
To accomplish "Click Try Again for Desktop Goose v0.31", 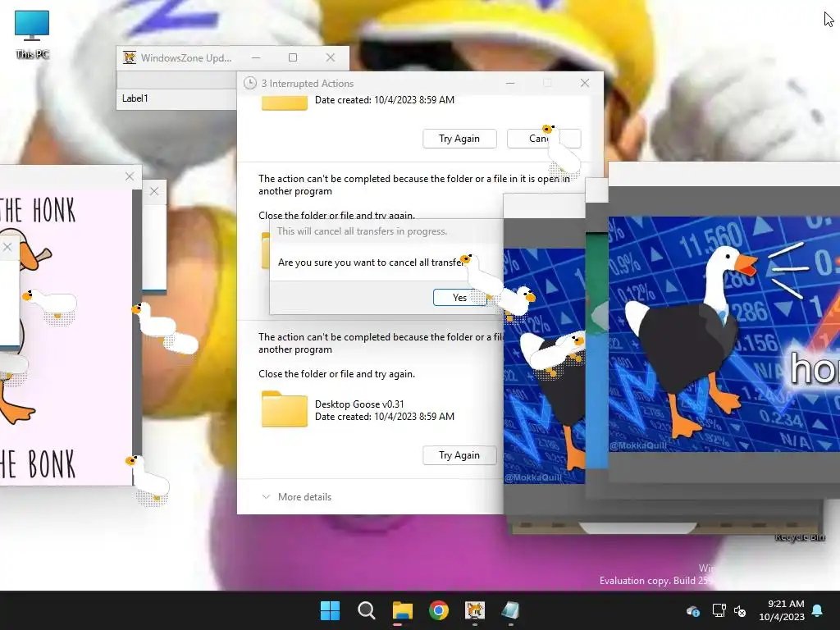I will coord(459,455).
